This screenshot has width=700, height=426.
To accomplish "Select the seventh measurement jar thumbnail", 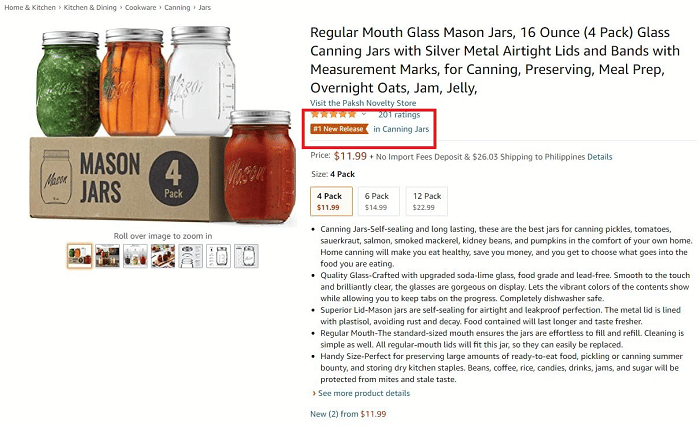I will 246,256.
